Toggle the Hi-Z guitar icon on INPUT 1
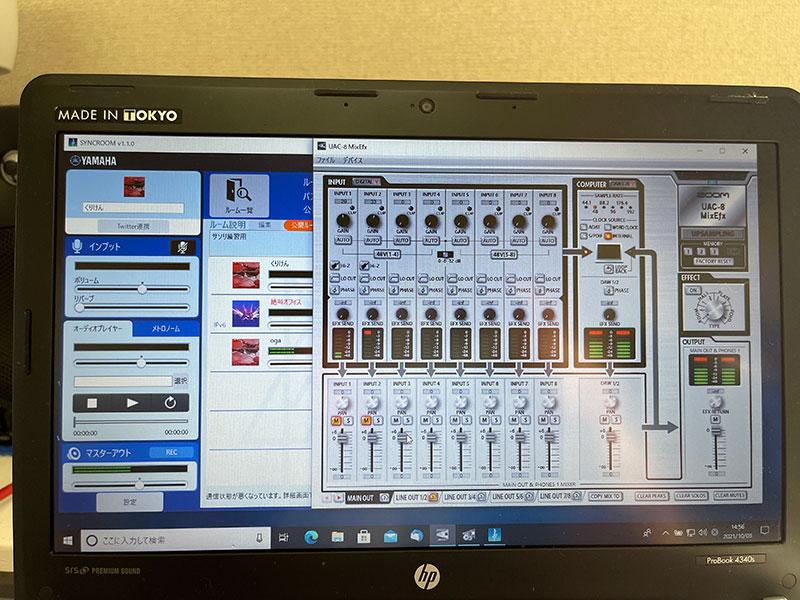The height and width of the screenshot is (600, 800). [335, 266]
